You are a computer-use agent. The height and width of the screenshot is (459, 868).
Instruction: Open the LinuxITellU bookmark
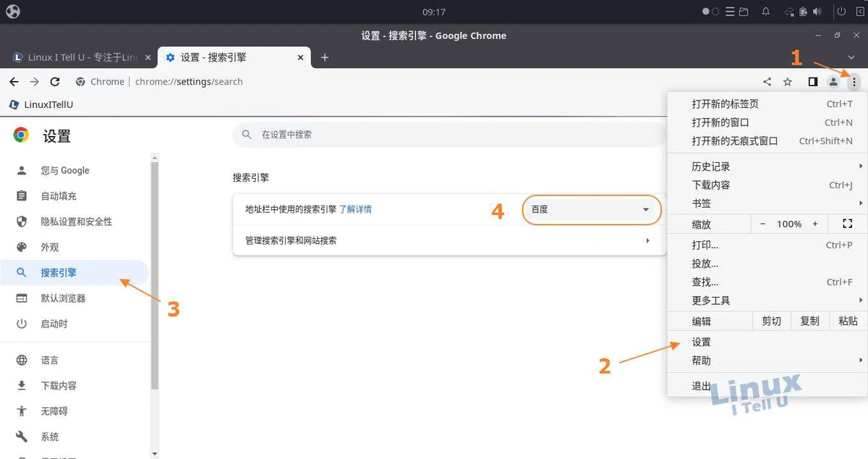(41, 104)
